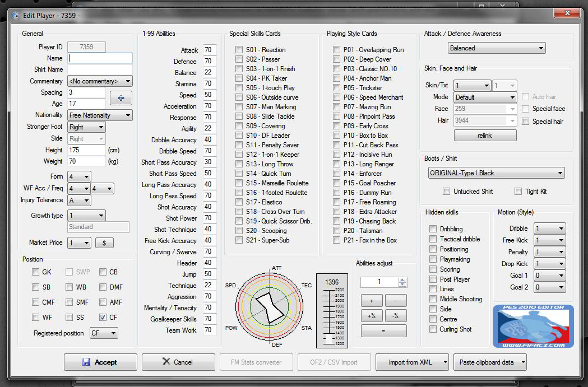
Task: Click the blue arrows icon button beside Spacing
Action: pos(121,98)
